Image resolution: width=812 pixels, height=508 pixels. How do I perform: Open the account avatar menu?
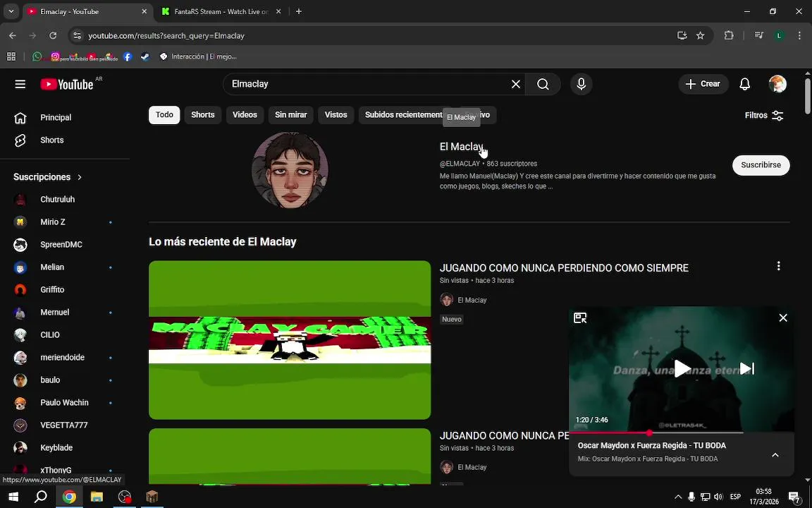tap(777, 84)
